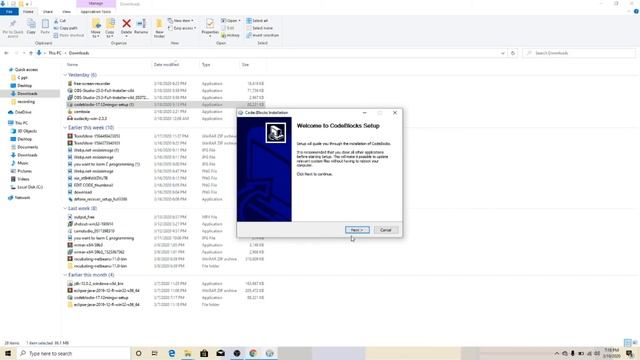Click the Cortana circle icon on taskbar

click(x=138, y=353)
